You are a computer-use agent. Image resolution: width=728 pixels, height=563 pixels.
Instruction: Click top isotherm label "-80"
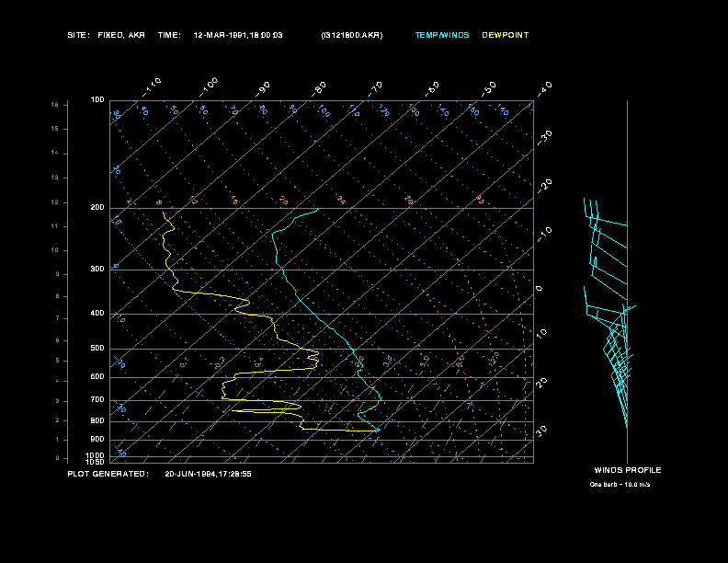click(x=319, y=88)
